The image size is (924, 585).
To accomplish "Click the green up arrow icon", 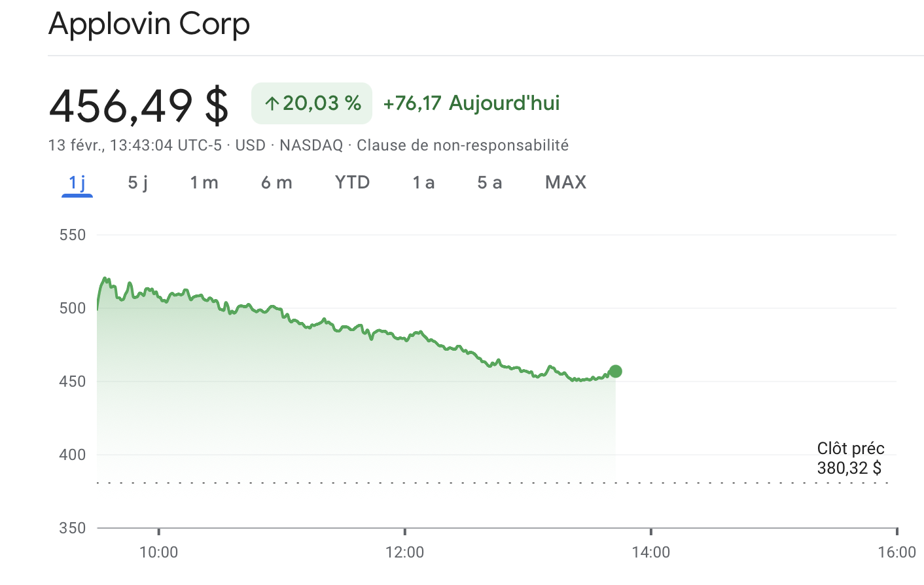I will point(272,103).
